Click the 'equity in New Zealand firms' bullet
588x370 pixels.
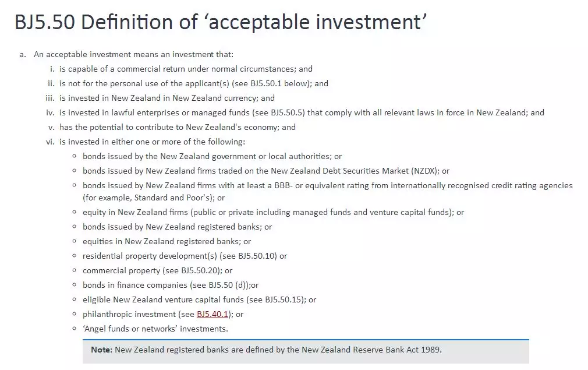(x=273, y=212)
